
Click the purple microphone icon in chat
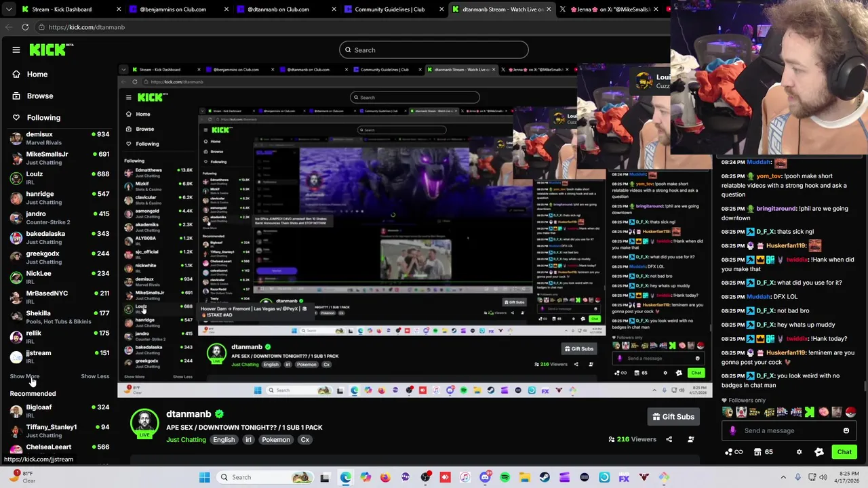click(x=732, y=430)
